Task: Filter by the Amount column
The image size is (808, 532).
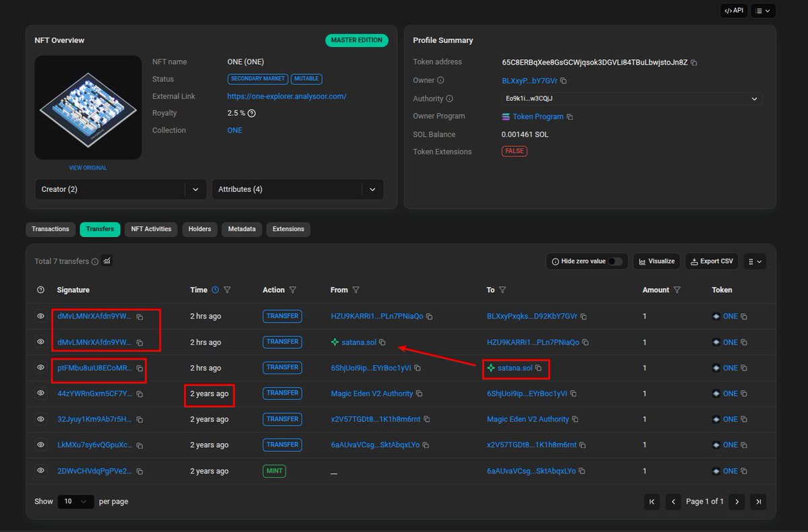Action: tap(677, 290)
